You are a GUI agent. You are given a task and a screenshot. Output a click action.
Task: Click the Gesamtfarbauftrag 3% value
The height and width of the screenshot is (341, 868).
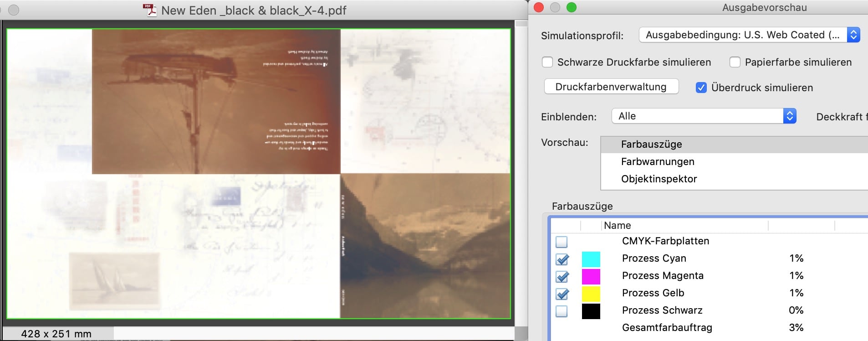click(796, 328)
